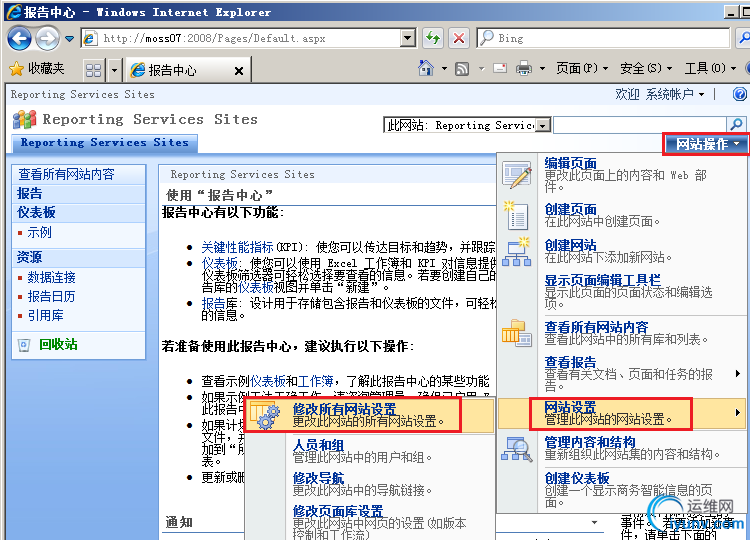
Task: Choose 创建网站 menu entry
Action: (x=622, y=251)
